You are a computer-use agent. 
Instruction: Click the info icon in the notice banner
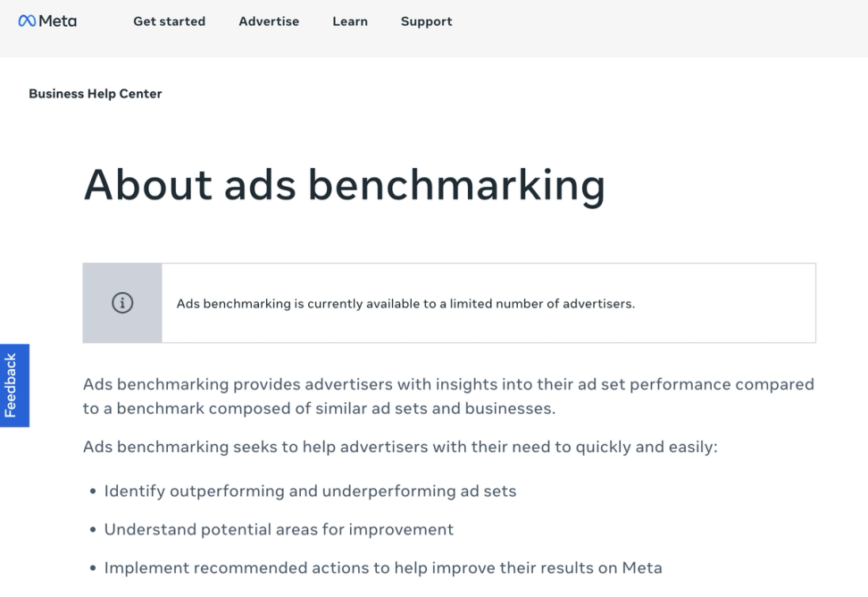[122, 303]
